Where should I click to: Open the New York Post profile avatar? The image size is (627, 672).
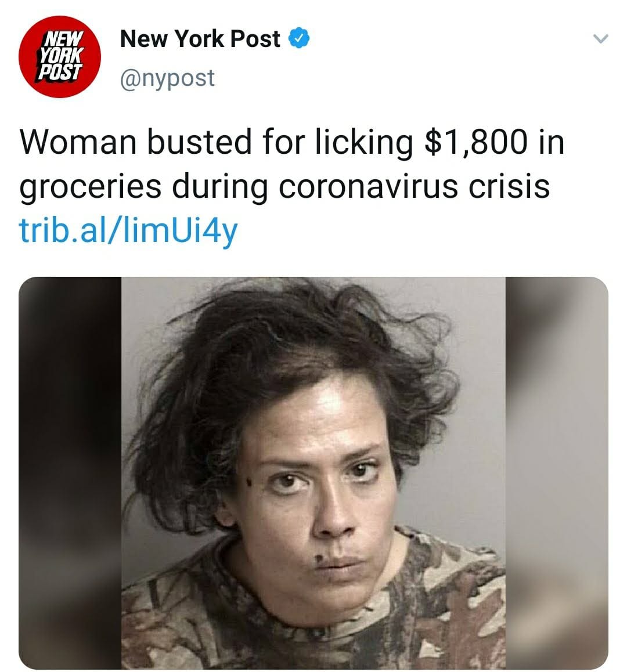point(60,56)
